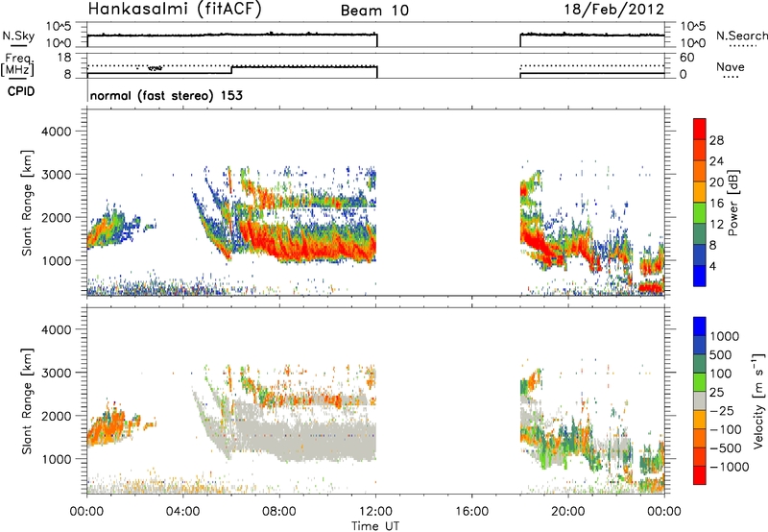Click the "4000" tick on power panel axis
The height and width of the screenshot is (532, 768).
pos(57,132)
